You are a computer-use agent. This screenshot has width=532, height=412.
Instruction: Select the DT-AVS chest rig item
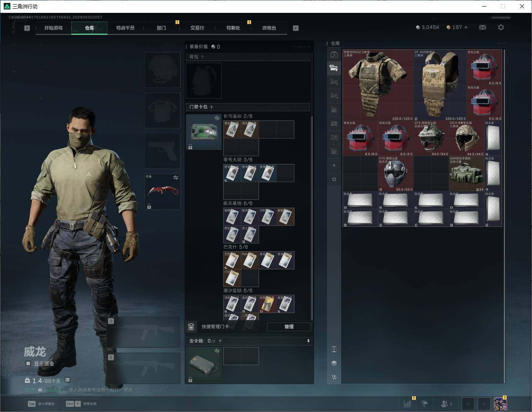coord(440,85)
